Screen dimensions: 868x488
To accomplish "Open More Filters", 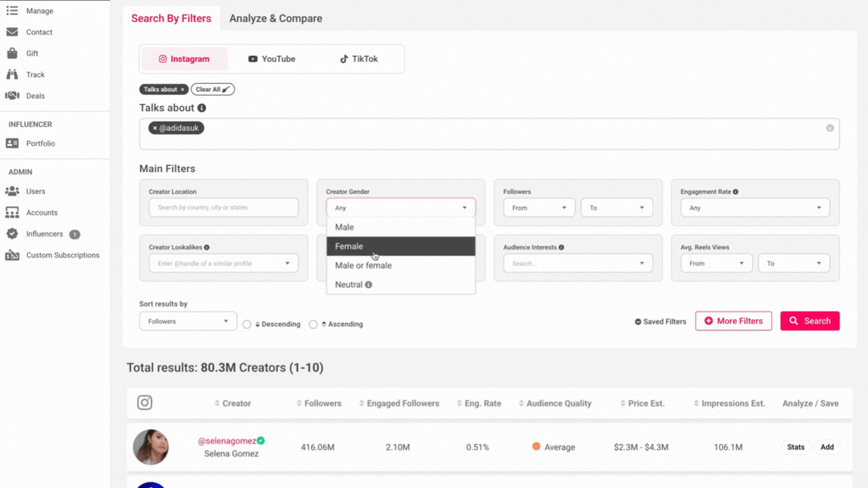I will (x=732, y=320).
